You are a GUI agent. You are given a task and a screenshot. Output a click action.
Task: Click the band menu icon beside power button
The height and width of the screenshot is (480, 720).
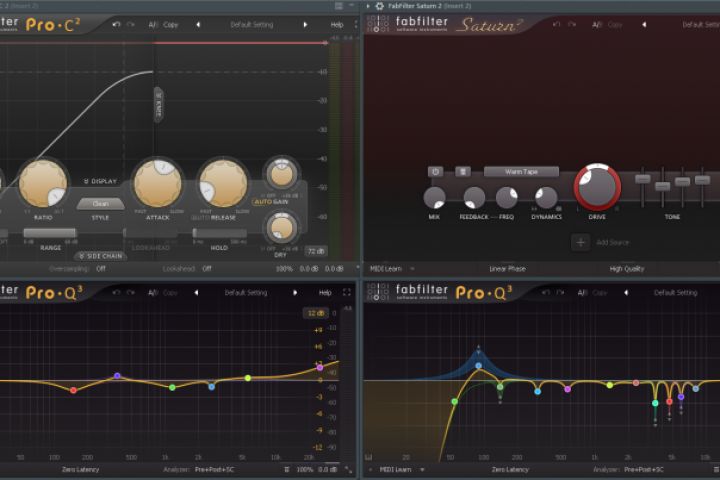tap(463, 172)
